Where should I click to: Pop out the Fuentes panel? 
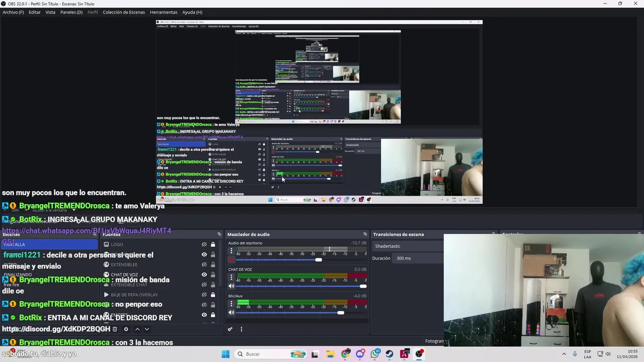(219, 234)
